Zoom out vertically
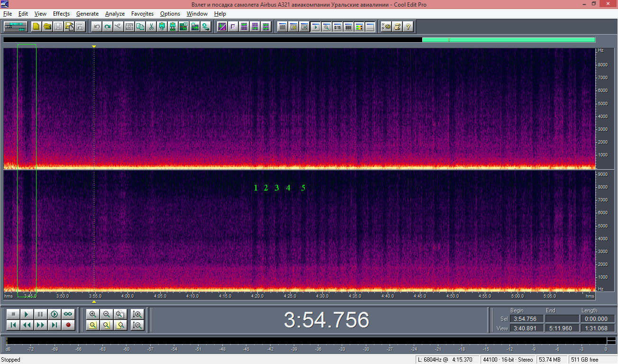618x364 pixels. 137,325
